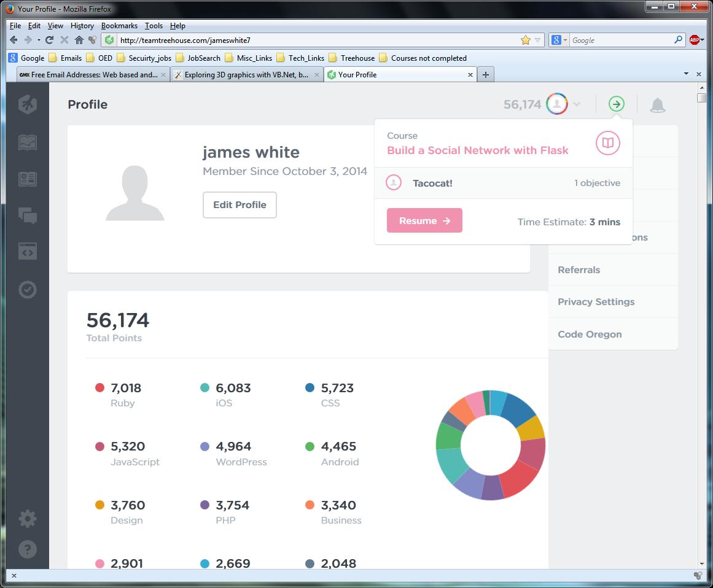Viewport: 713px width, 588px height.
Task: Click the site identity icon beside the URL
Action: (x=109, y=40)
